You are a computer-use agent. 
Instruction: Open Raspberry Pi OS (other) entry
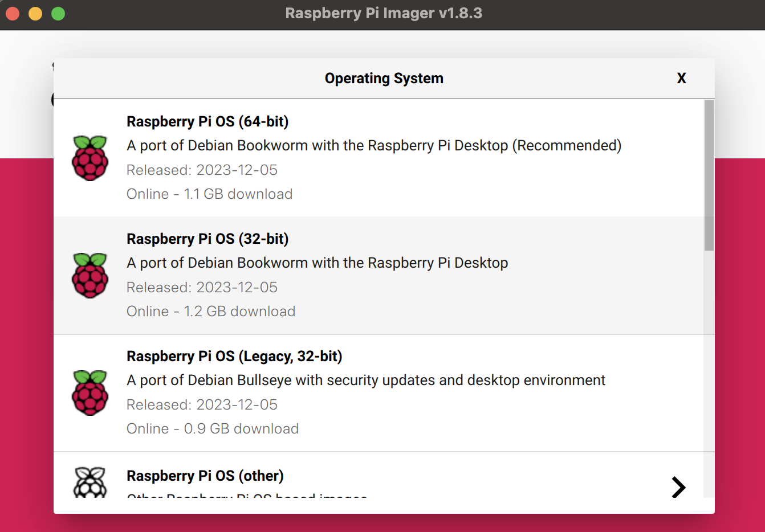[379, 476]
